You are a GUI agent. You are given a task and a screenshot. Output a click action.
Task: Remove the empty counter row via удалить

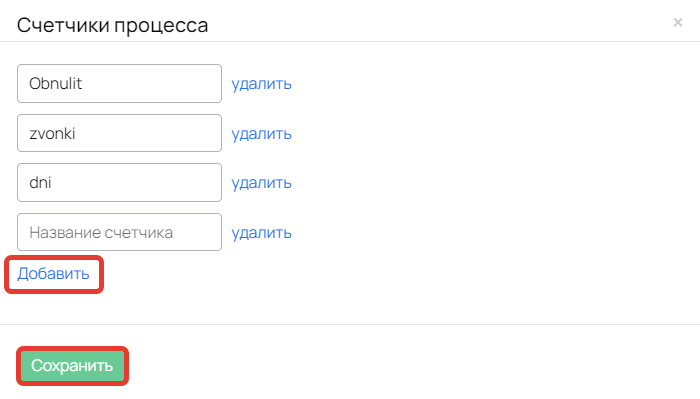pos(261,233)
